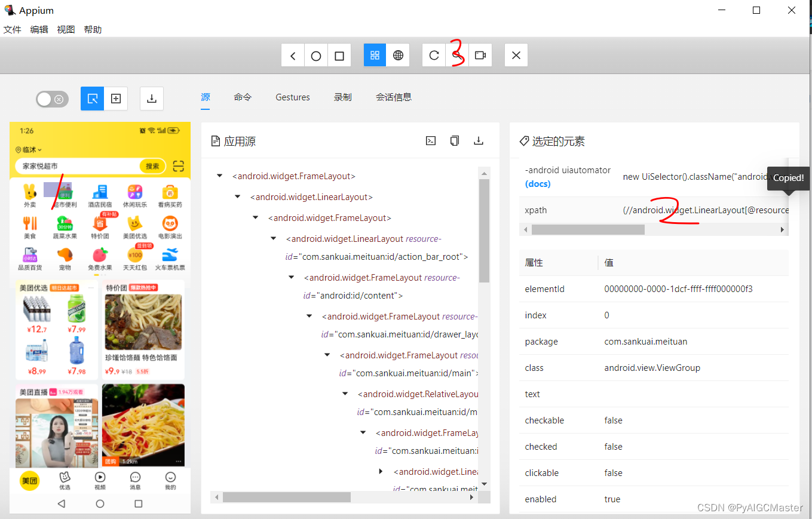Screen dimensions: 812x519
Task: Tap the 电影演出 icon in phone screenshot
Action: point(170,228)
